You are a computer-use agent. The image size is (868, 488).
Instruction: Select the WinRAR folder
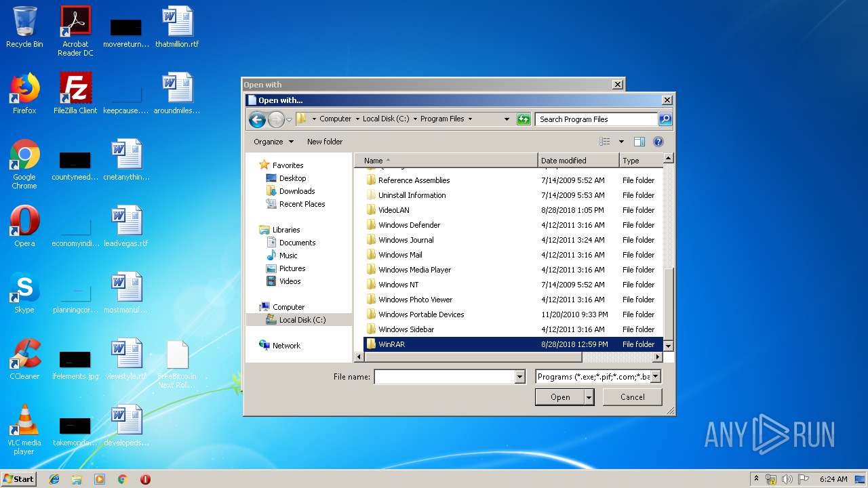[513, 344]
